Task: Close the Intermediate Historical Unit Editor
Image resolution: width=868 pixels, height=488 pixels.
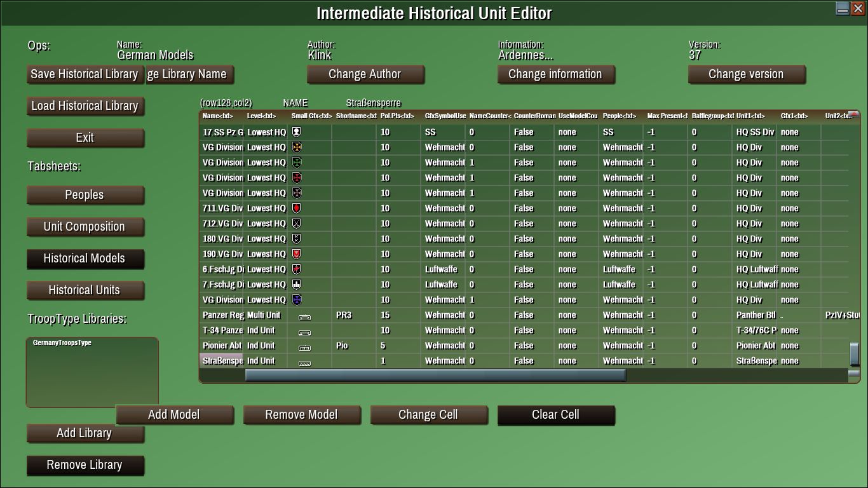Action: (x=858, y=8)
